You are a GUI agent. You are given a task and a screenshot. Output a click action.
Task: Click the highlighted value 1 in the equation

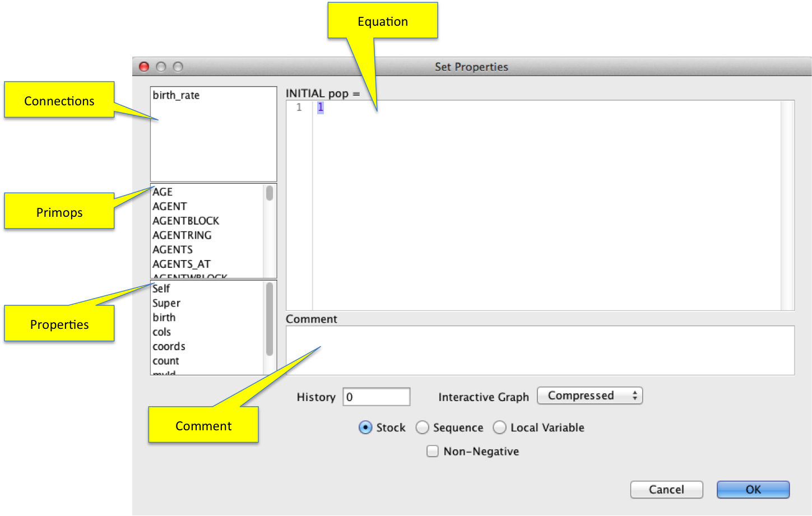(321, 108)
